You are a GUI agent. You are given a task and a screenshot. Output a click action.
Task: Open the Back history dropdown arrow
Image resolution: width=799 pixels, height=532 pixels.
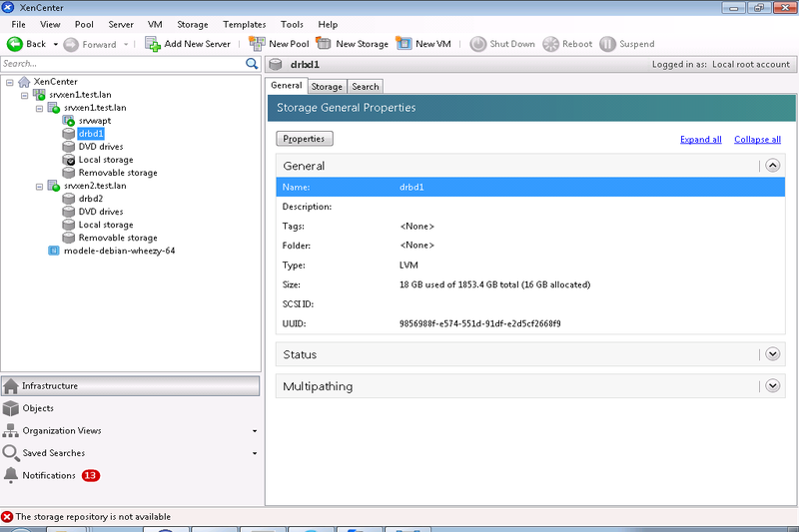pyautogui.click(x=56, y=44)
